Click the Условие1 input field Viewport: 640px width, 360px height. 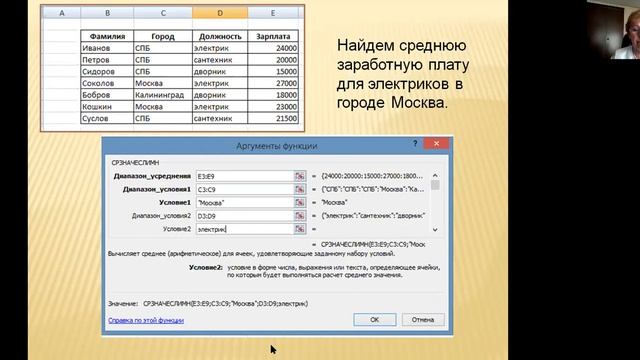(x=245, y=202)
